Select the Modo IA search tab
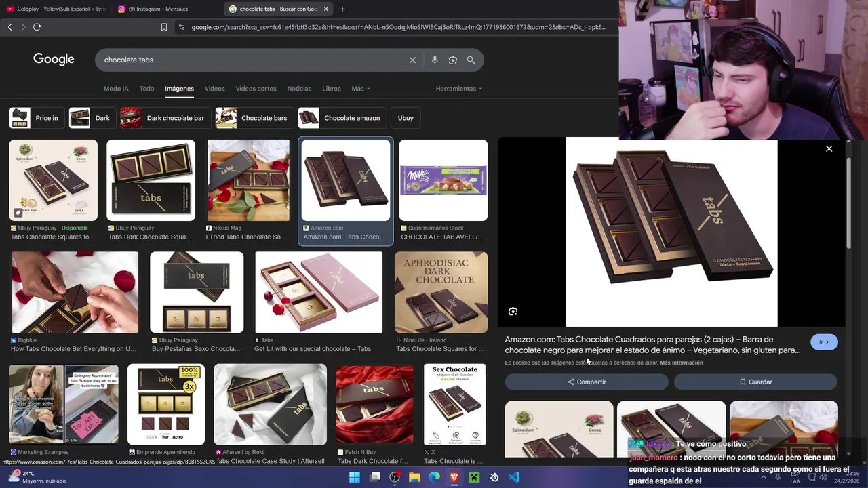This screenshot has width=868, height=488. tap(116, 89)
